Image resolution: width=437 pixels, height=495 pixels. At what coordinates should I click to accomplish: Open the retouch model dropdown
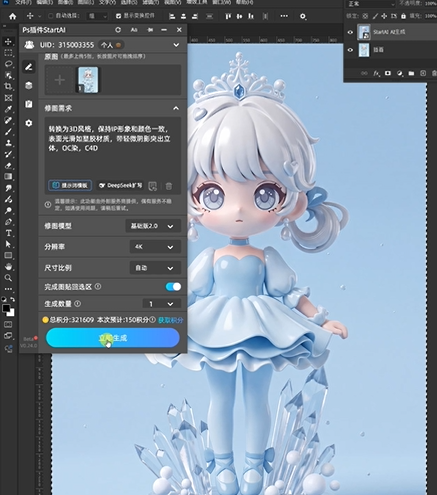click(x=153, y=226)
